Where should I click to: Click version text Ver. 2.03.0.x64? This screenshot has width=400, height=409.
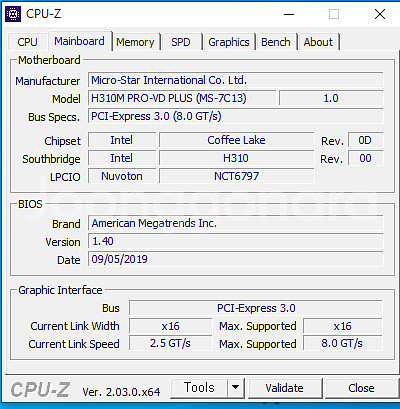(x=121, y=392)
